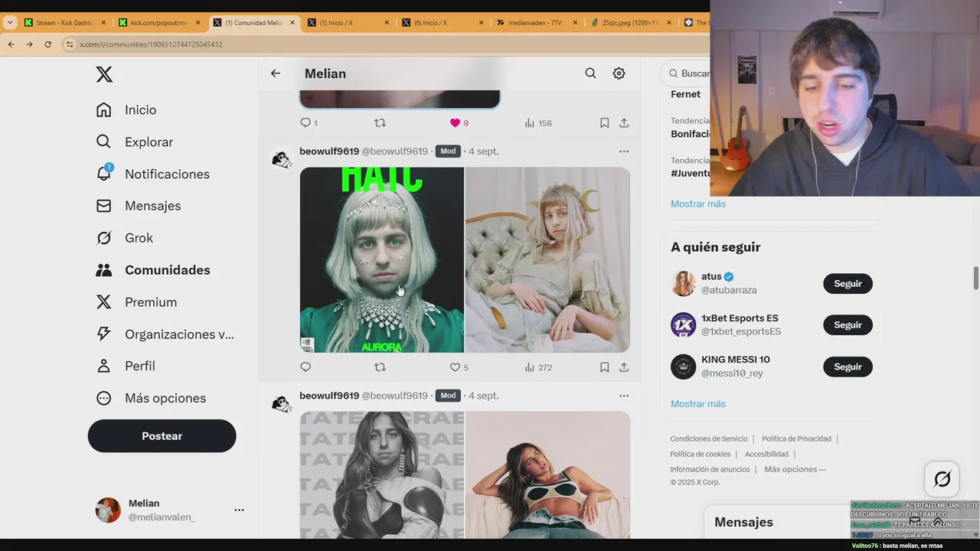Open more options on first beowulf9619 post
980x551 pixels.
(x=624, y=152)
